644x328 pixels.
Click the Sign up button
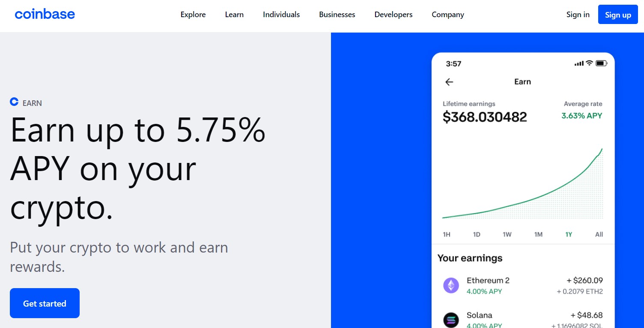coord(618,15)
